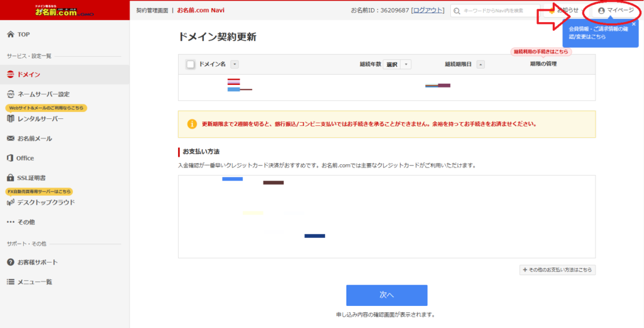This screenshot has width=644, height=328.
Task: Close the blue 会員情報 tooltip
Action: click(x=633, y=25)
